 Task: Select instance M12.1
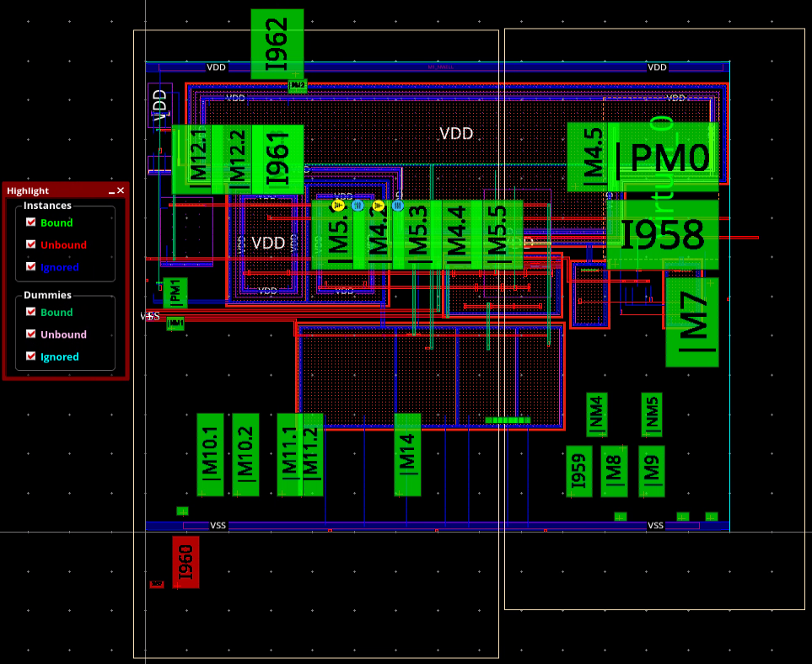[x=191, y=159]
